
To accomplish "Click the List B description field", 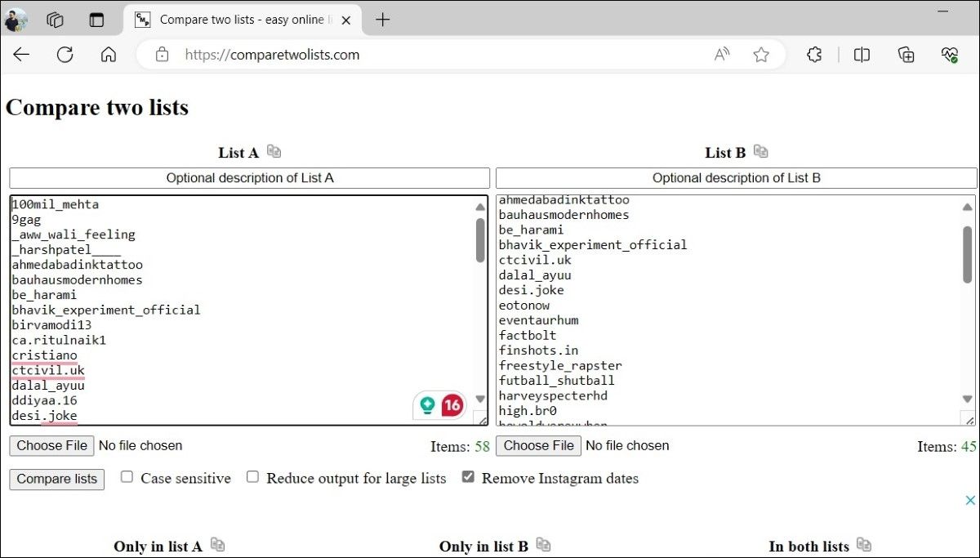I will pos(736,178).
